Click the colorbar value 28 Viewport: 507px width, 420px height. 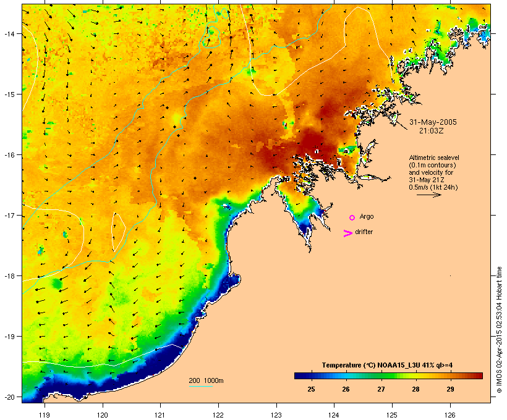pos(415,389)
